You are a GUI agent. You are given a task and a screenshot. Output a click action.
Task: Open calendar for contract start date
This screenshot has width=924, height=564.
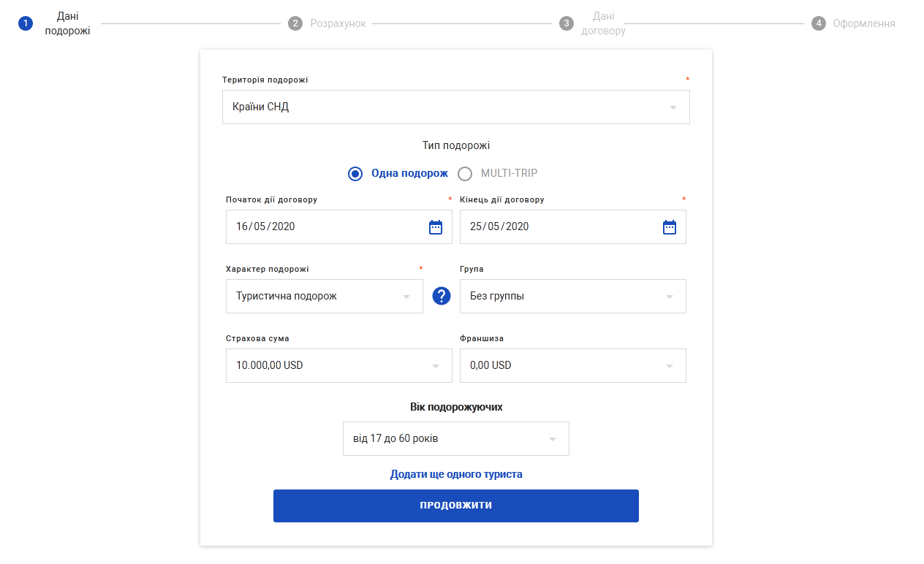(436, 227)
